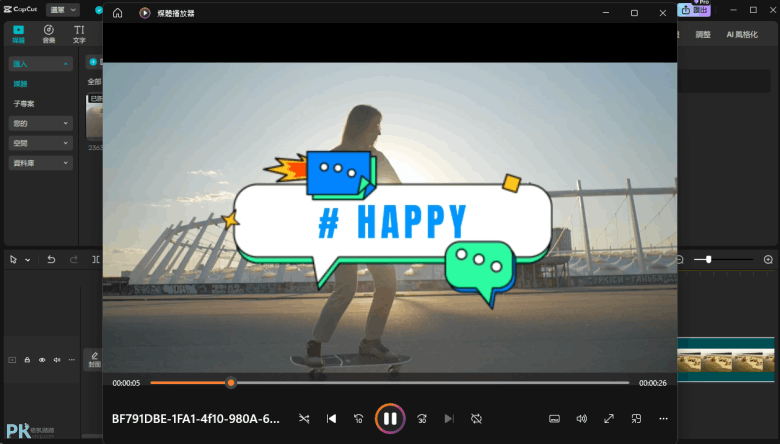Enter full screen in Media Player
This screenshot has width=780, height=444.
[609, 419]
